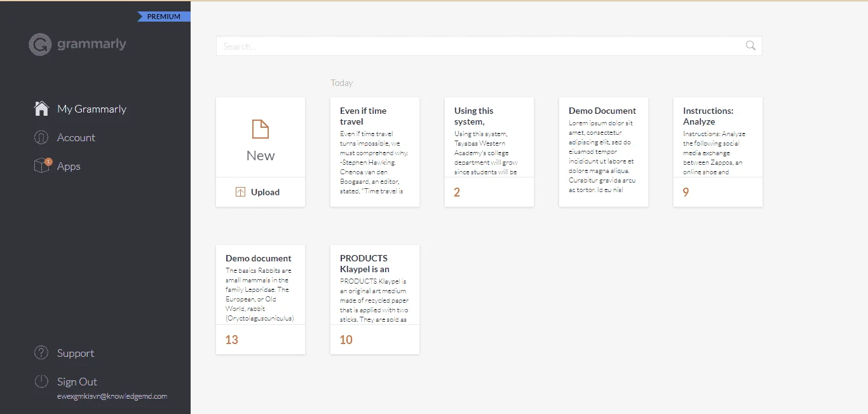Open the 'Even if time travel' document
This screenshot has height=414, width=868.
tap(375, 152)
